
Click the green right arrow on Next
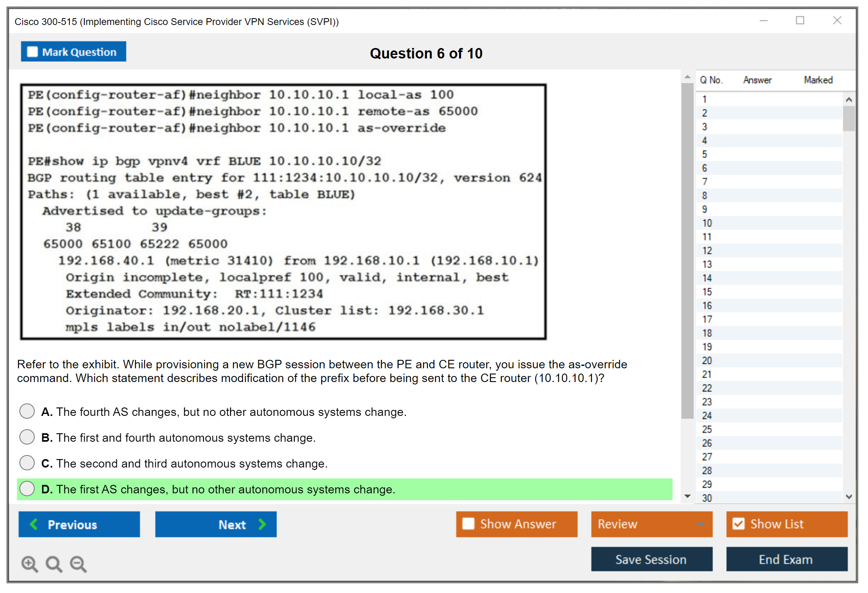point(262,524)
